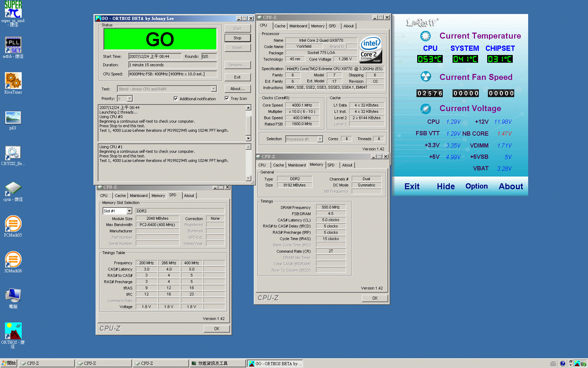Click the Current Voltage gauge icon
Viewport: 588px width, 368px height.
coord(426,109)
